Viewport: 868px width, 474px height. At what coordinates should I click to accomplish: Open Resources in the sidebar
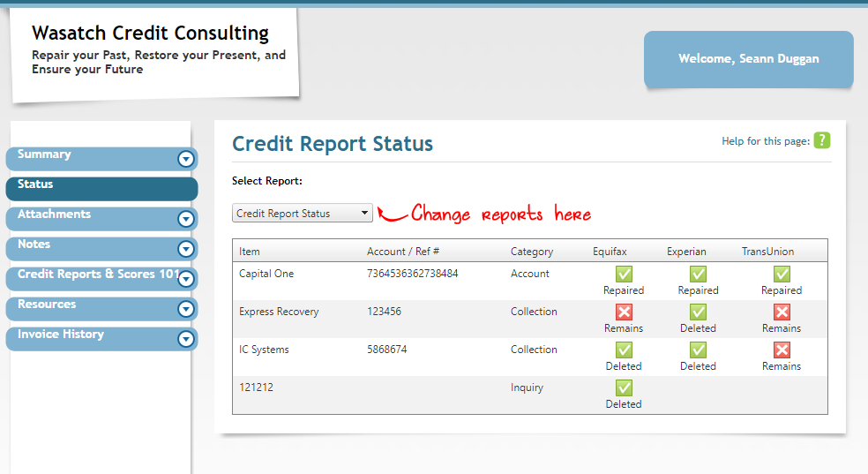tap(101, 309)
